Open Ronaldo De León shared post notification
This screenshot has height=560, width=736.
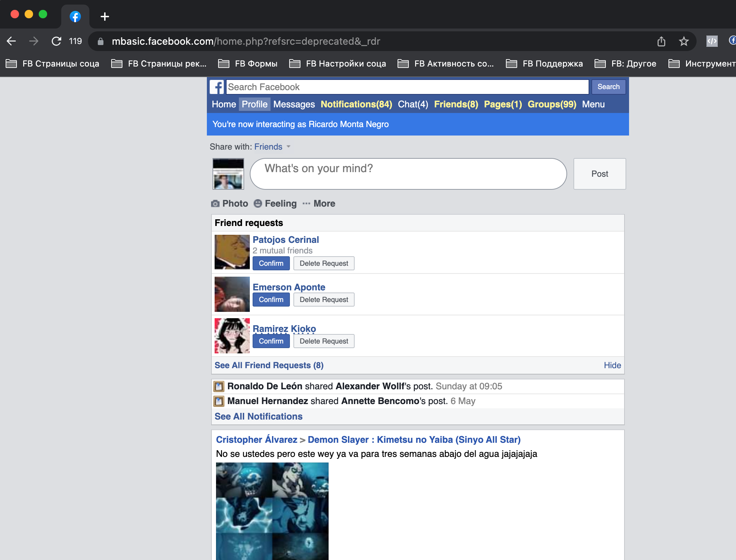point(364,386)
